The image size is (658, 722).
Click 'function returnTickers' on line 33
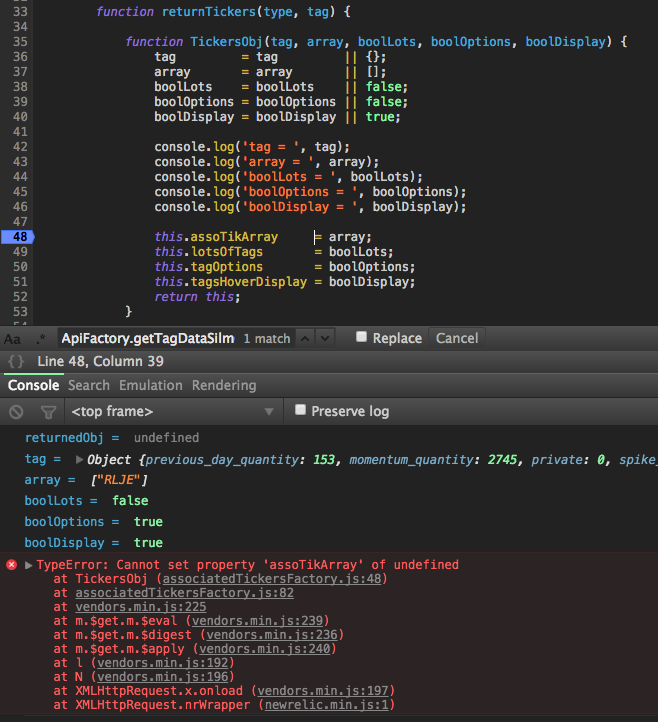click(175, 12)
